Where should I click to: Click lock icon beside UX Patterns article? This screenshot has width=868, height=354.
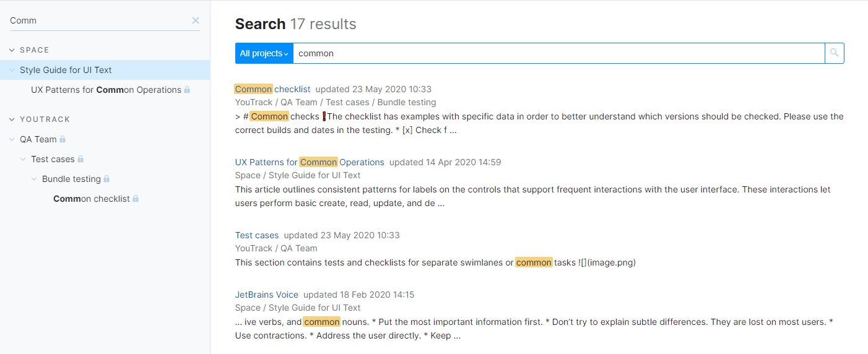187,90
